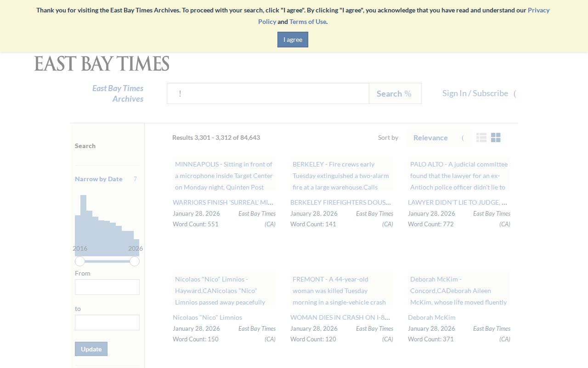588x368 pixels.
Task: Focus the From date field
Action: [x=107, y=287]
